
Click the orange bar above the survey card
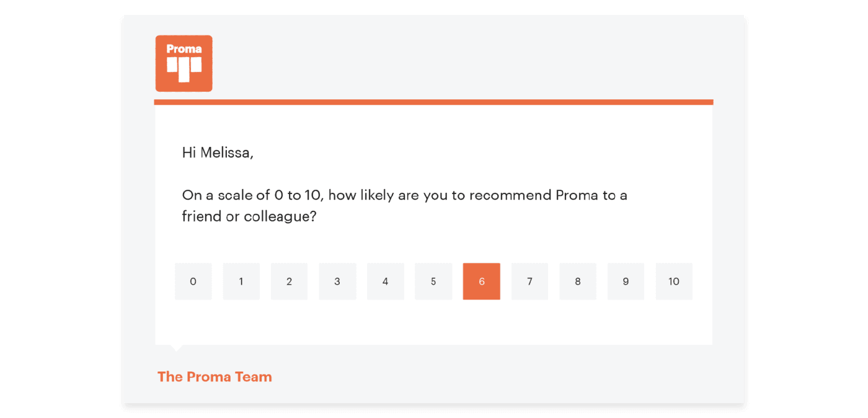(x=434, y=100)
